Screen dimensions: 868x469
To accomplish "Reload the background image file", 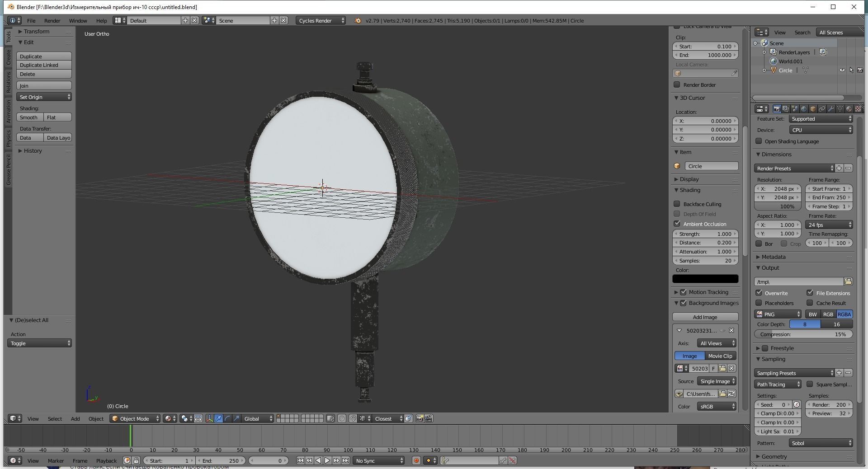I will (731, 394).
